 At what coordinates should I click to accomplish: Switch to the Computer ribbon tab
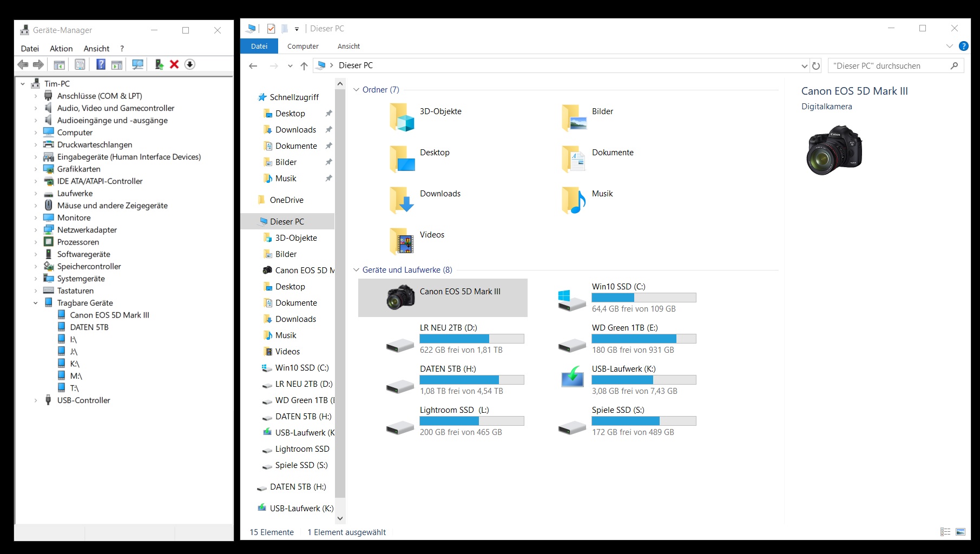pos(302,46)
